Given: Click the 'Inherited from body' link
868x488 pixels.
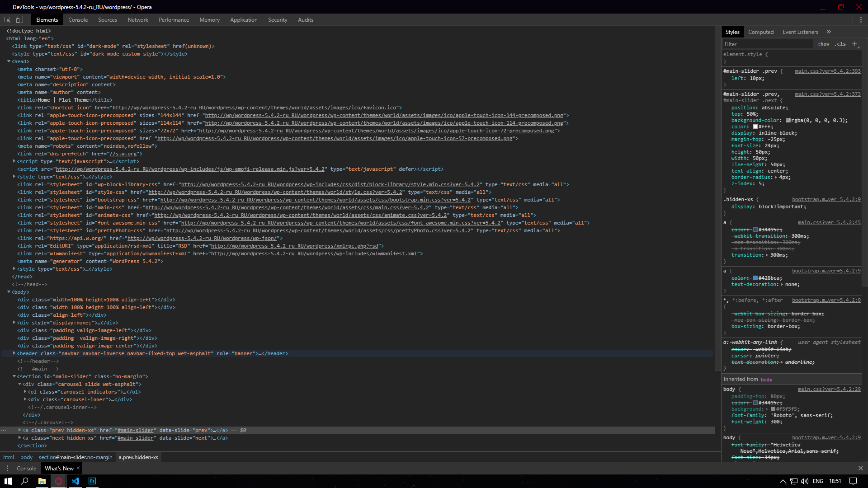Looking at the screenshot, I should 766,379.
